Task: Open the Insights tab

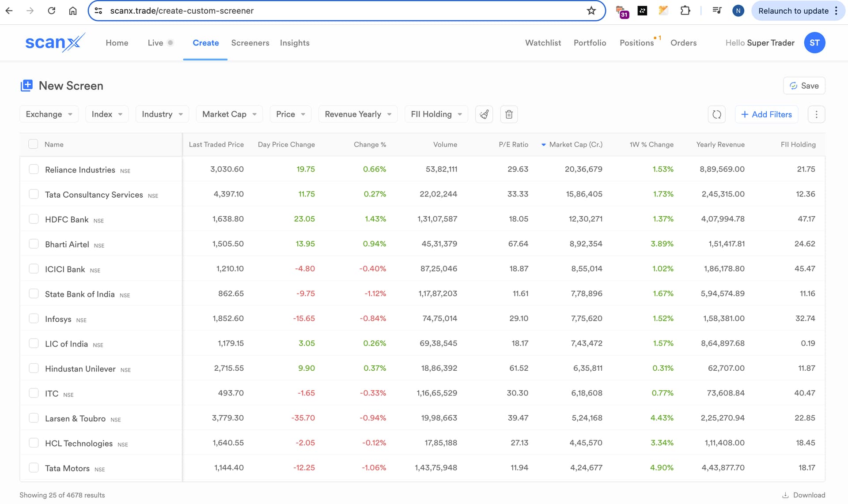Action: [x=295, y=43]
